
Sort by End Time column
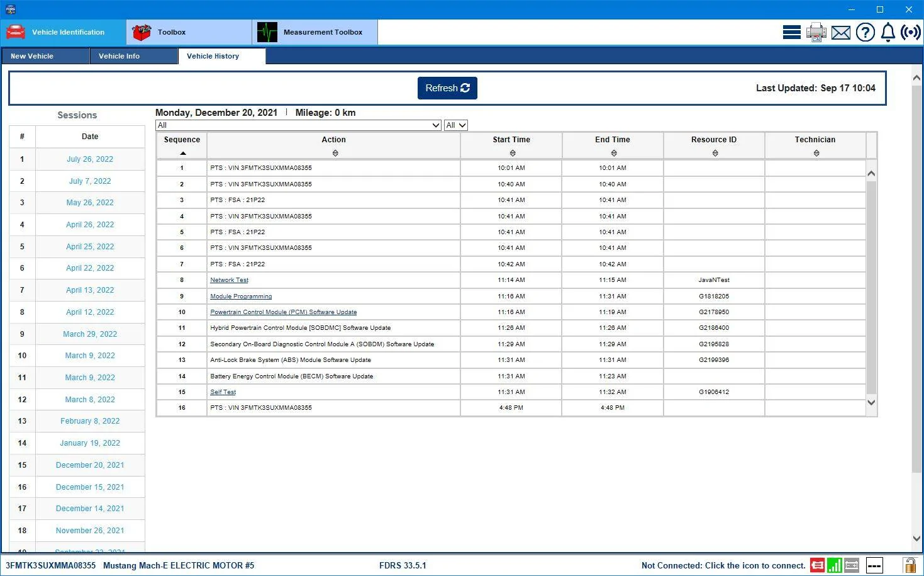(613, 153)
